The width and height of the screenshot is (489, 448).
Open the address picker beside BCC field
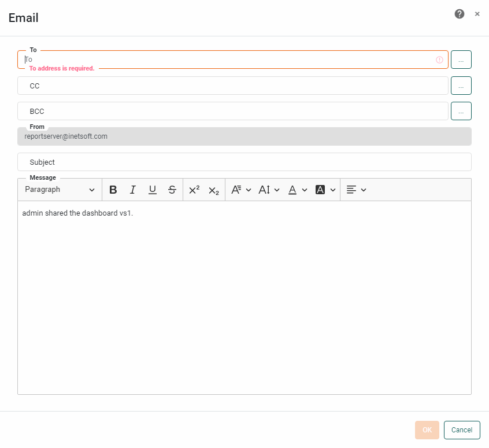pos(461,110)
